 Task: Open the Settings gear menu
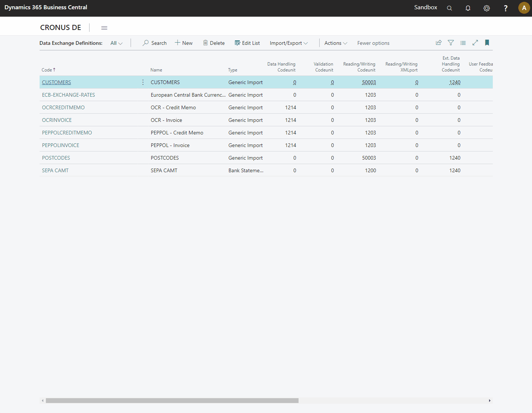[486, 8]
